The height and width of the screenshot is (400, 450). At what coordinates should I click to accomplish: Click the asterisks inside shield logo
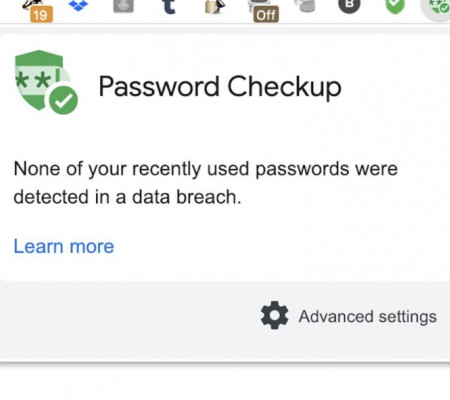(x=34, y=81)
